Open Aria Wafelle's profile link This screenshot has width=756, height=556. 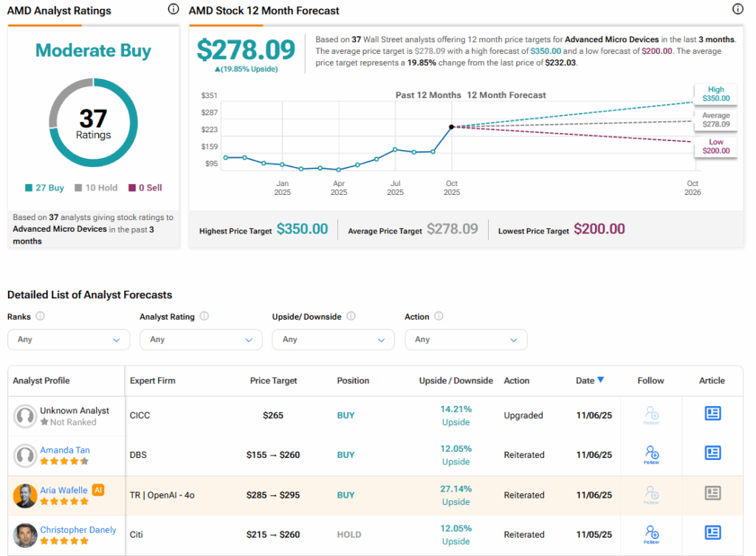coord(63,490)
